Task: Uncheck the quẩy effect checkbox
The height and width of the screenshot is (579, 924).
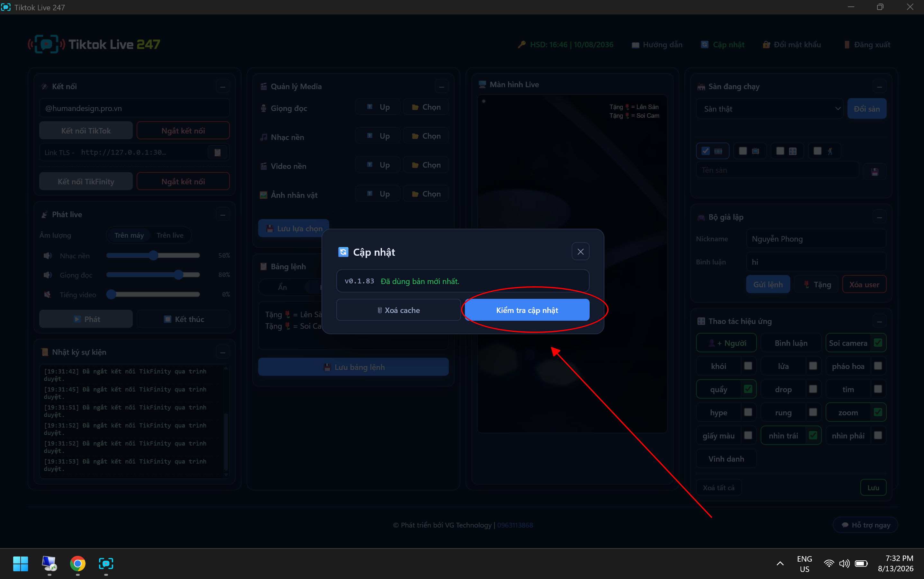Action: 747,389
